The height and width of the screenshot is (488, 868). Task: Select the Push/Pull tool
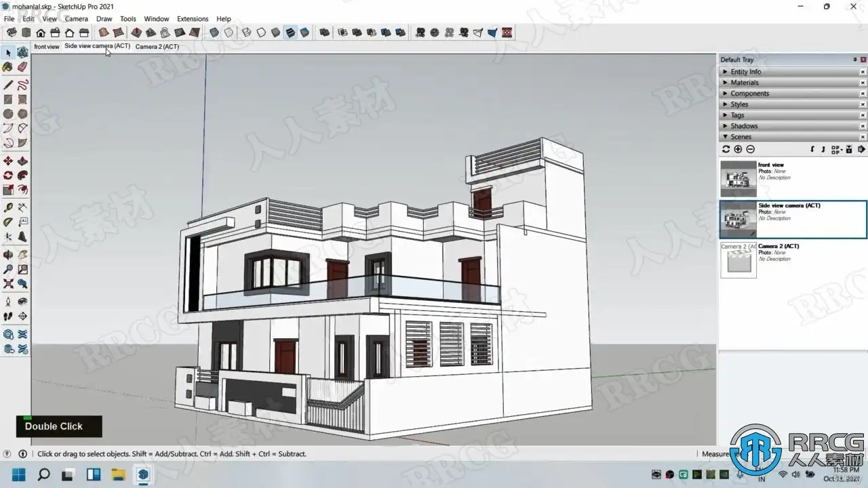pyautogui.click(x=22, y=161)
